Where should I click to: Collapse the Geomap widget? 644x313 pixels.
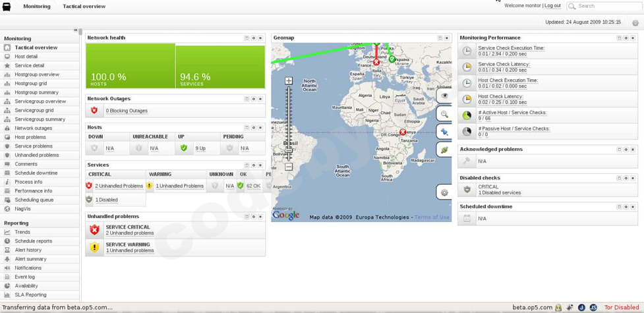point(440,38)
